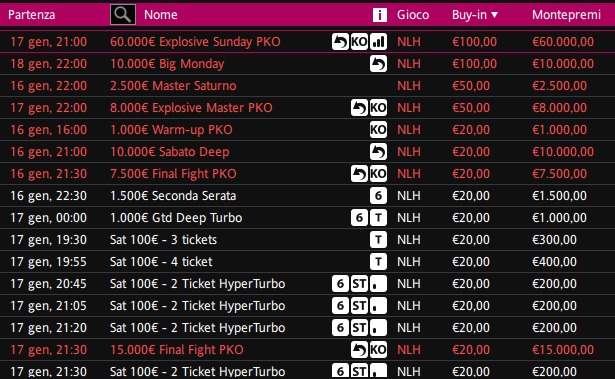Click 16 gen, 16:00 start time cell

point(49,129)
